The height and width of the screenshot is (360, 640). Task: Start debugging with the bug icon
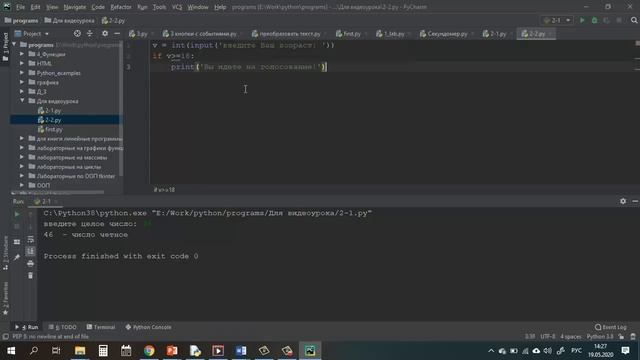click(594, 20)
